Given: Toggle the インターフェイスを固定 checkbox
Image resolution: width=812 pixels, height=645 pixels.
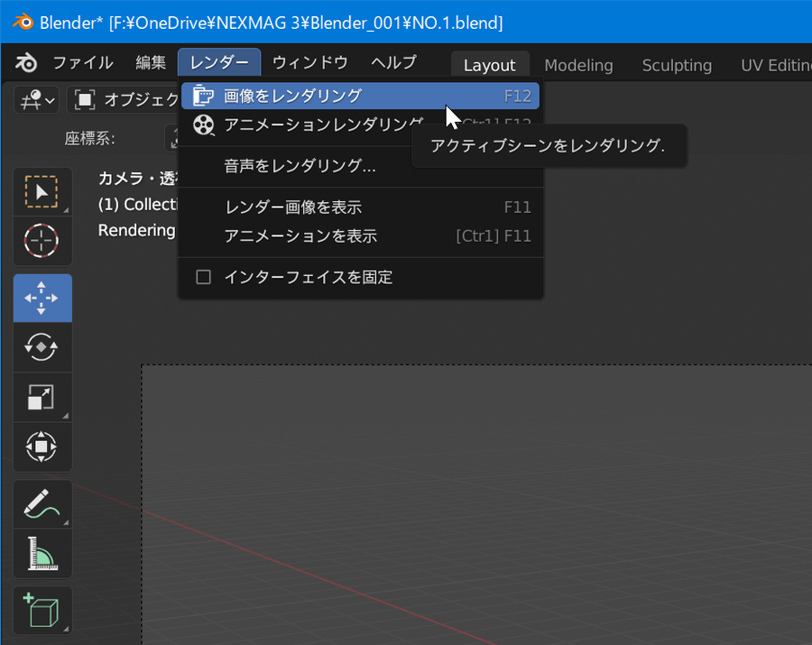Looking at the screenshot, I should (x=204, y=277).
